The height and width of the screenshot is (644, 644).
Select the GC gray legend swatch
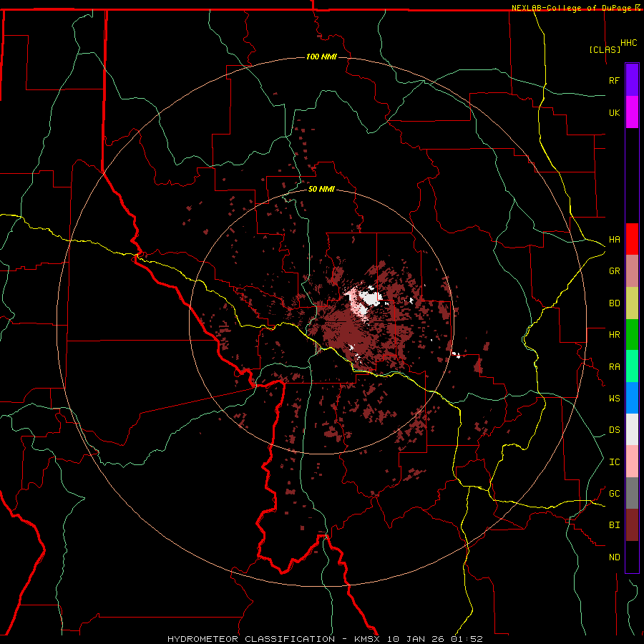click(x=632, y=493)
